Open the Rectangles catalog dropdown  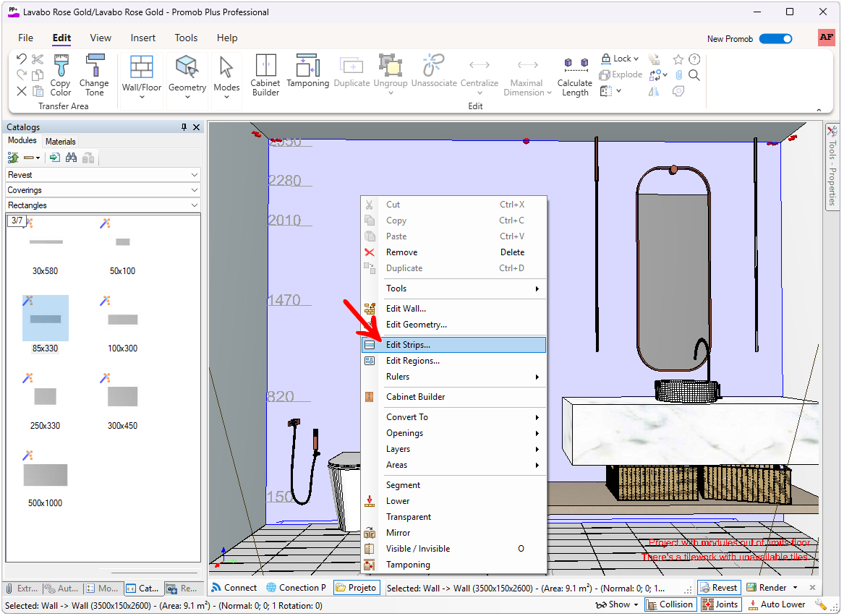pyautogui.click(x=103, y=205)
